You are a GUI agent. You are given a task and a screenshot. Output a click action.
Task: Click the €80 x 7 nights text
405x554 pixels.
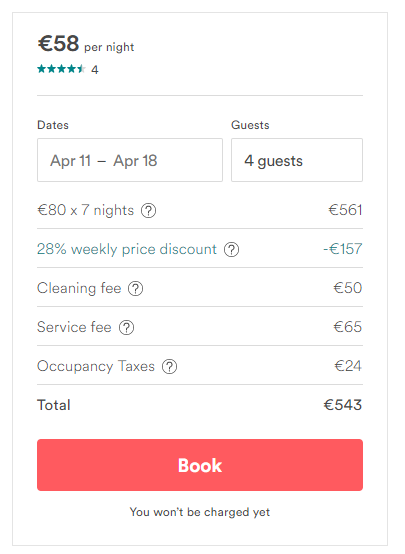coord(86,210)
